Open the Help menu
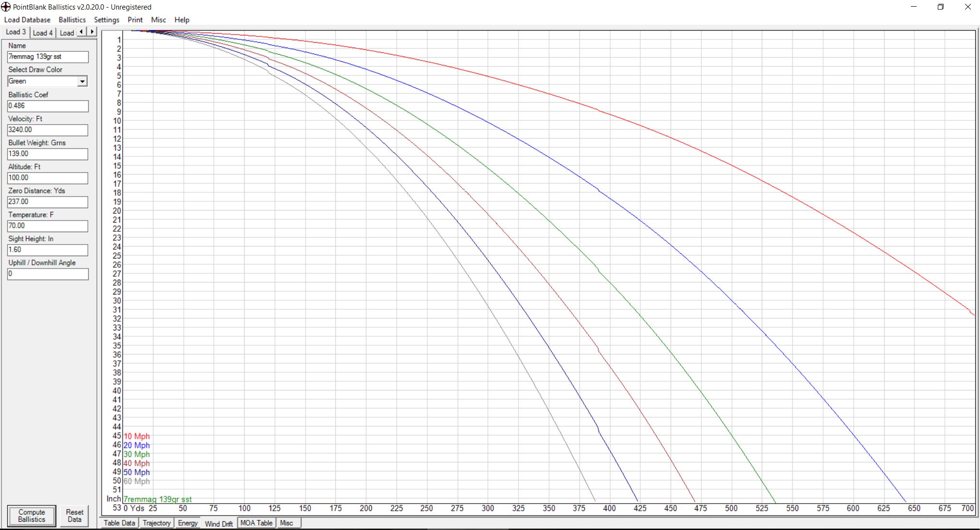980x530 pixels. [182, 20]
